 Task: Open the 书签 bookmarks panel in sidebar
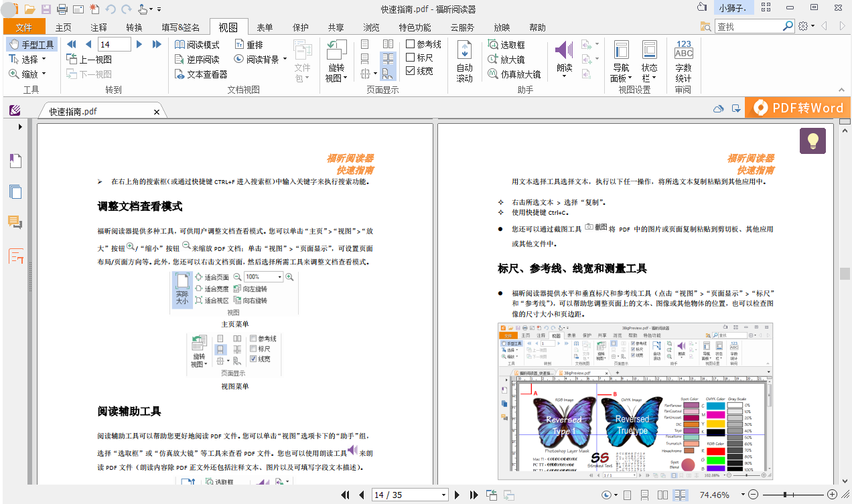point(15,161)
